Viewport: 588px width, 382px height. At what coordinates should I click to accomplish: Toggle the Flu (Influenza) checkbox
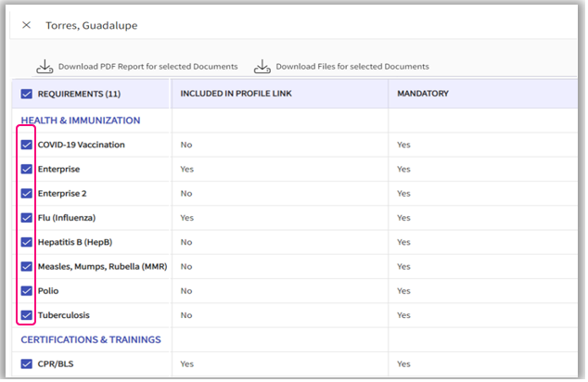(26, 218)
